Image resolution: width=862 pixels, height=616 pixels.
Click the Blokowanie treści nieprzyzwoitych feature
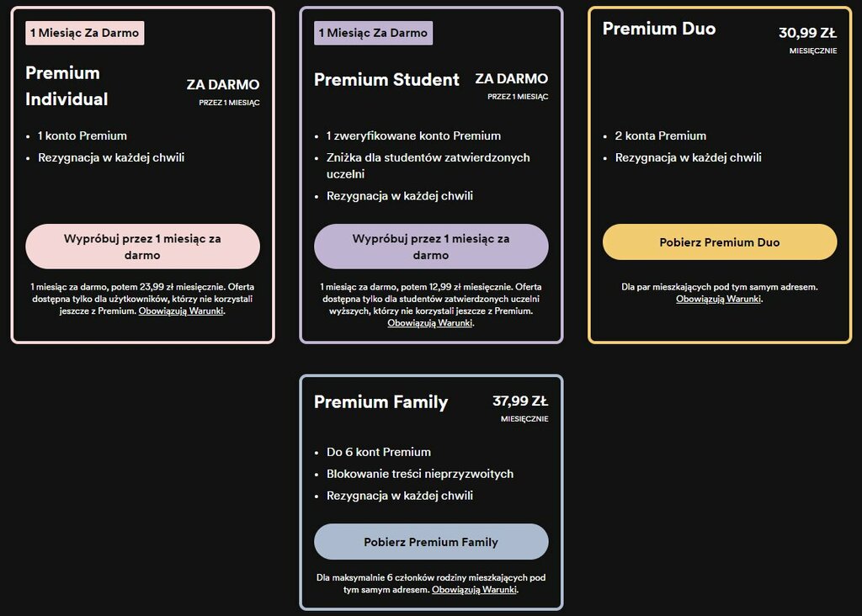(420, 474)
